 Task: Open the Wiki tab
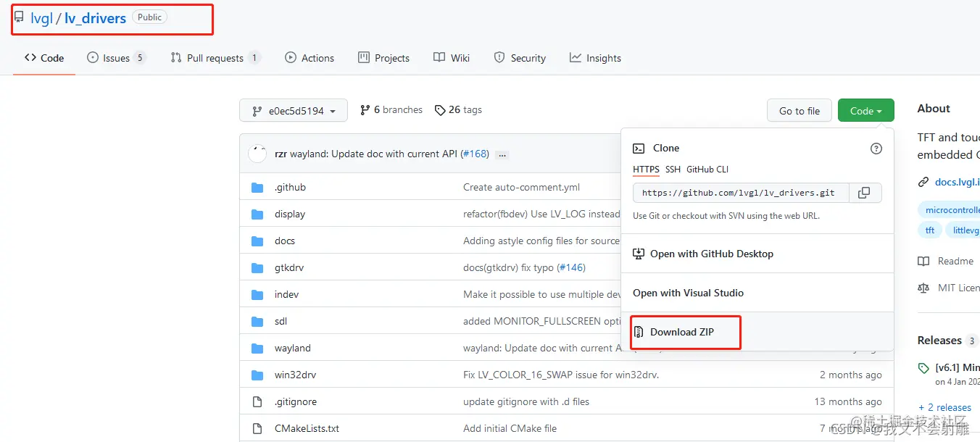coord(452,58)
